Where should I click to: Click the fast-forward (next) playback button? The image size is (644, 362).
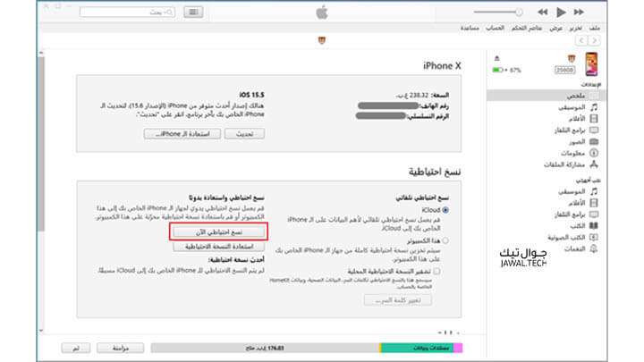[579, 13]
